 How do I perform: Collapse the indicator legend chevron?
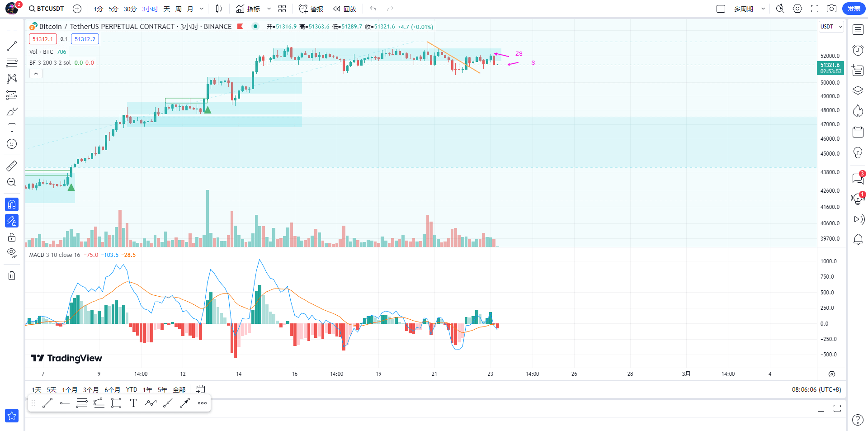tap(36, 73)
